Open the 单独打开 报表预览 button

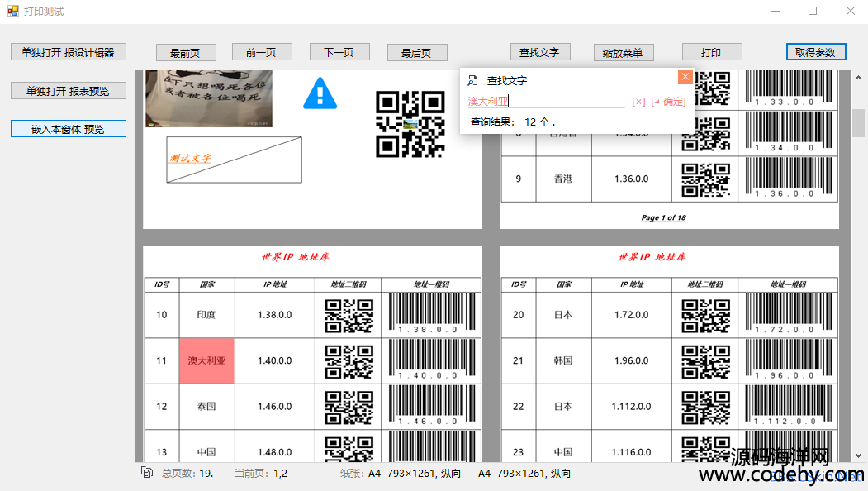pos(68,91)
